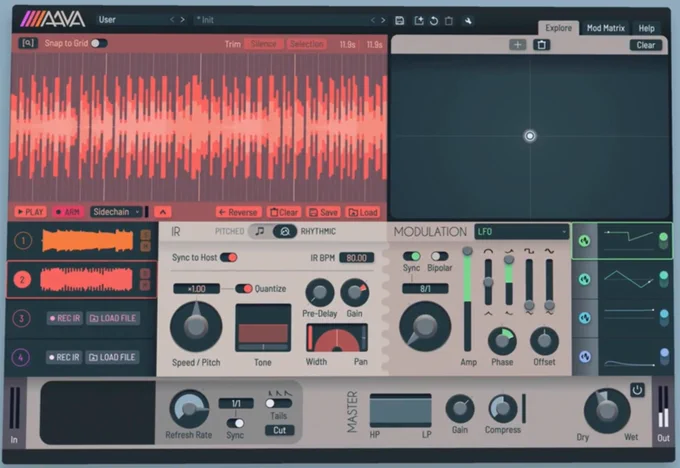Open the 8/1 LFO rate selector
The image size is (680, 468).
click(425, 288)
